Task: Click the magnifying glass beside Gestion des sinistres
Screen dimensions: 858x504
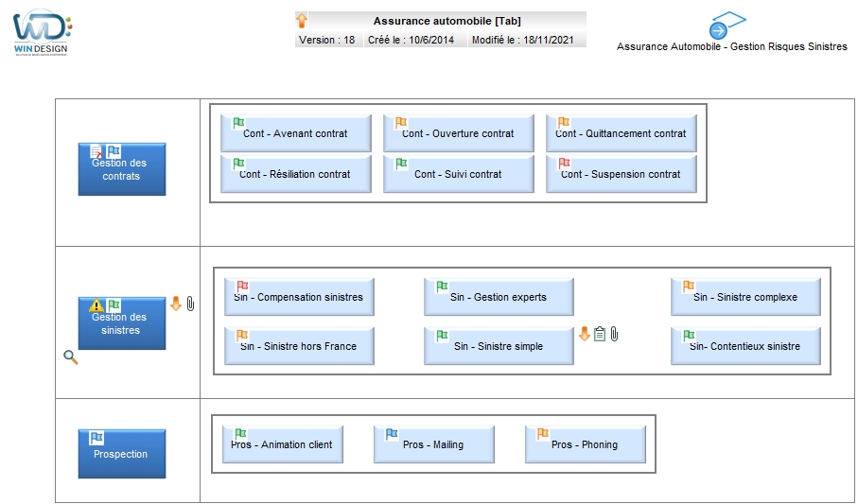Action: coord(71,357)
